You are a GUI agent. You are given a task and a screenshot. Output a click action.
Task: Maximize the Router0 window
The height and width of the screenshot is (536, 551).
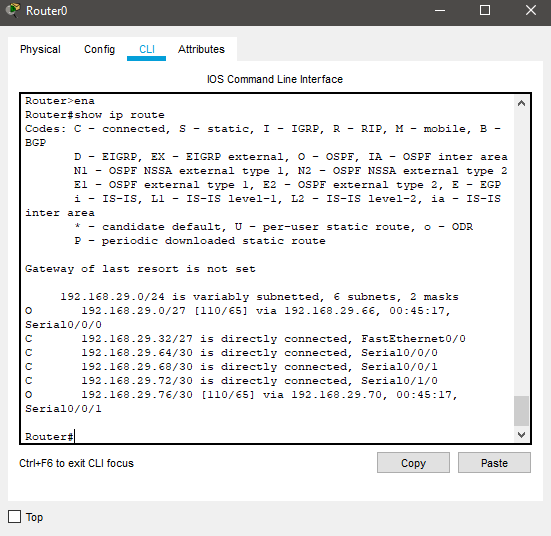tap(485, 11)
